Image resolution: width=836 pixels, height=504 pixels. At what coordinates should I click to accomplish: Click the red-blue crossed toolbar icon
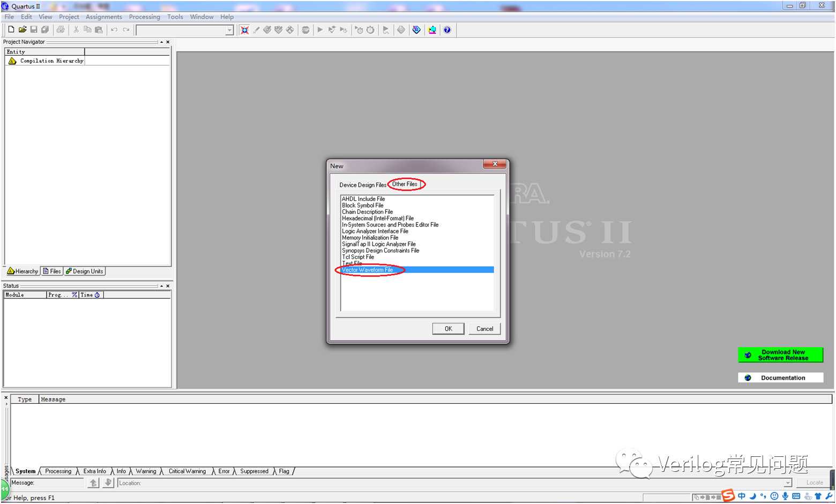244,30
